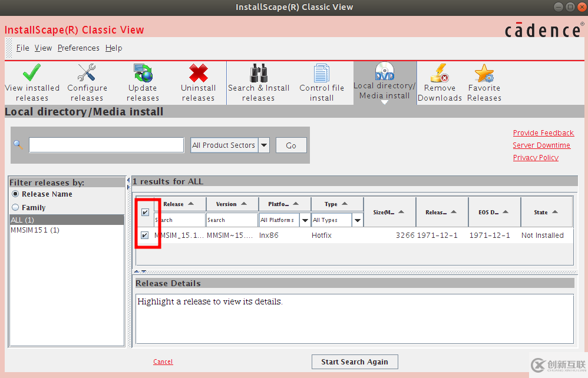Screen dimensions: 588x378
Task: Open Search & Install releases binoculars icon
Action: coord(259,72)
